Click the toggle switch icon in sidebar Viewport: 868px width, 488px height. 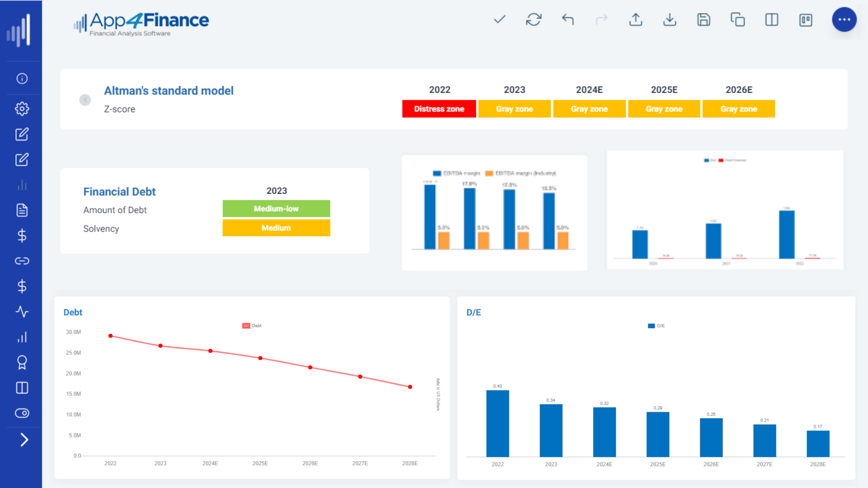coord(22,413)
